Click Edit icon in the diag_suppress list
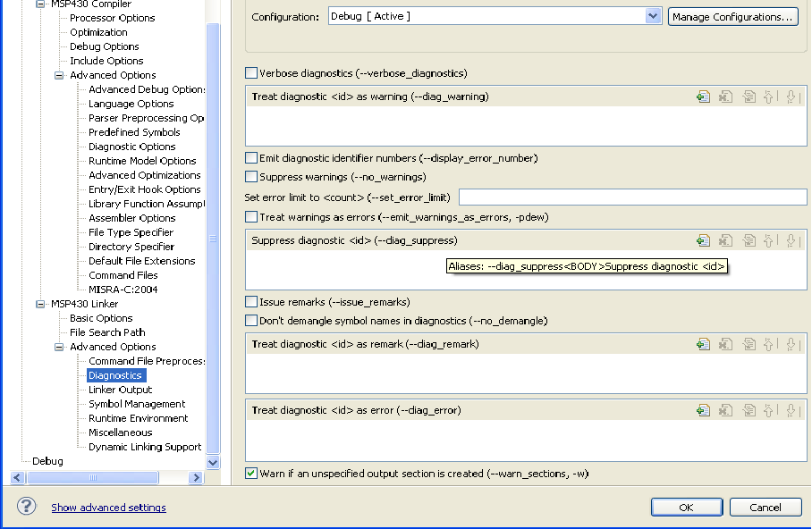This screenshot has width=812, height=529. [x=749, y=240]
